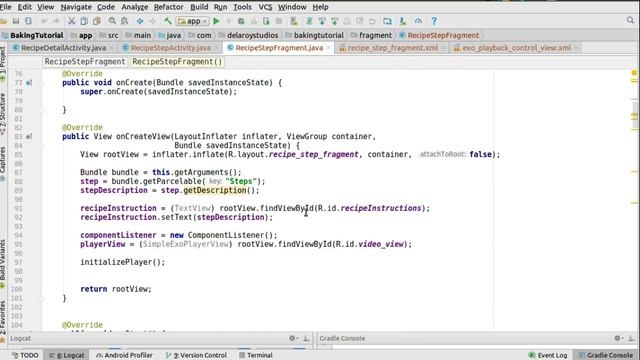Click the Copy icon in the toolbar
Viewport: 640px width, 360px height.
click(x=84, y=21)
